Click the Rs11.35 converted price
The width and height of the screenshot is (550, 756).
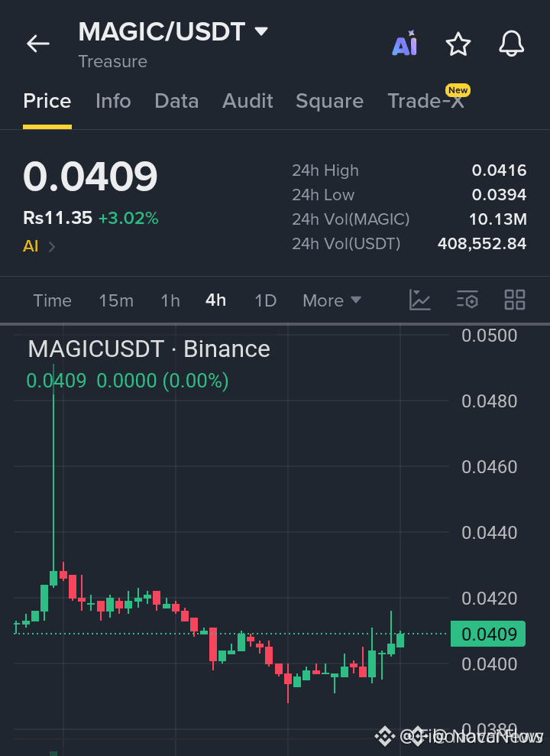point(57,218)
